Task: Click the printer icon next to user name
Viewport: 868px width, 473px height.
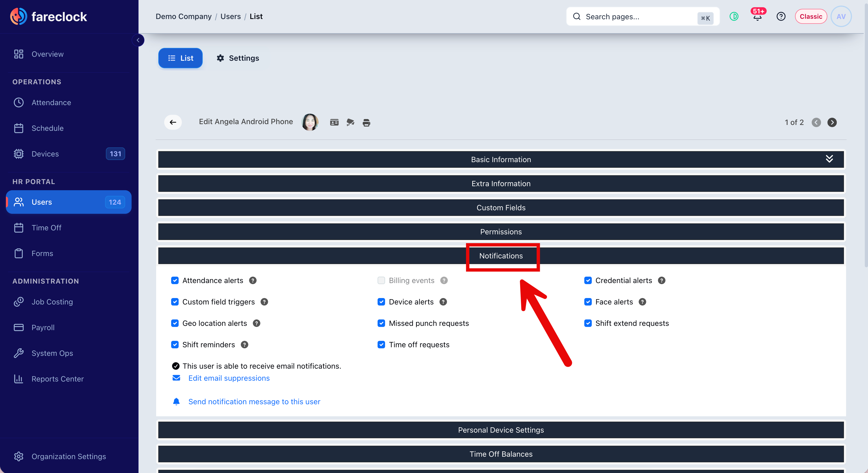Action: click(x=366, y=122)
